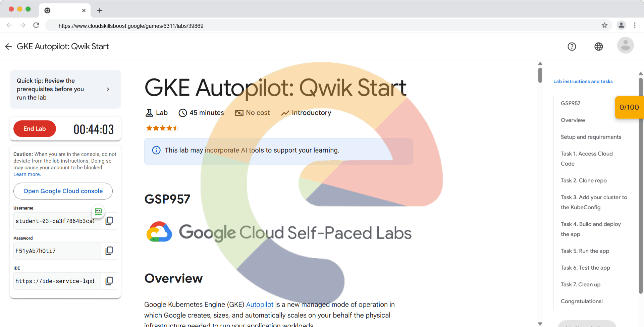Viewport: 644px width, 327px height.
Task: Open a new browser tab
Action: tap(100, 10)
